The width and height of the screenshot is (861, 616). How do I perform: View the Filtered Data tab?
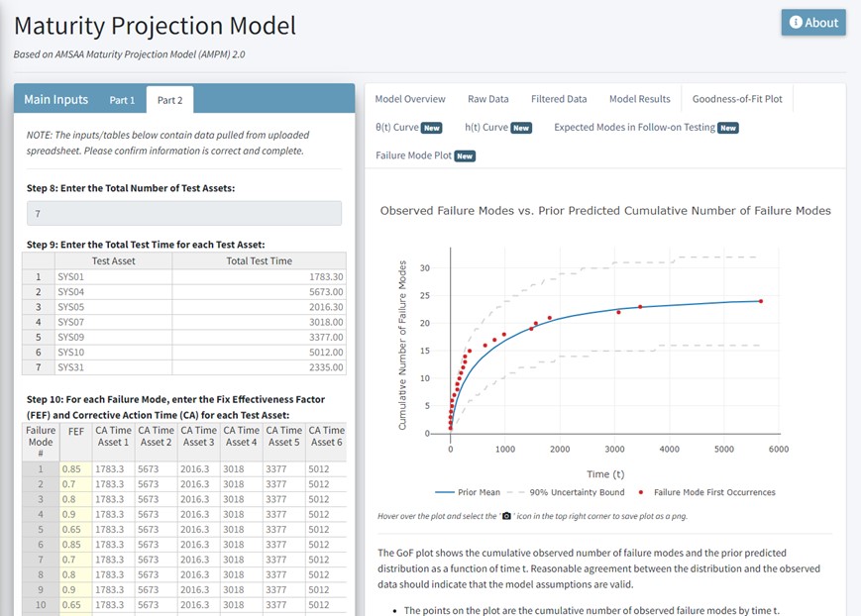pyautogui.click(x=559, y=99)
